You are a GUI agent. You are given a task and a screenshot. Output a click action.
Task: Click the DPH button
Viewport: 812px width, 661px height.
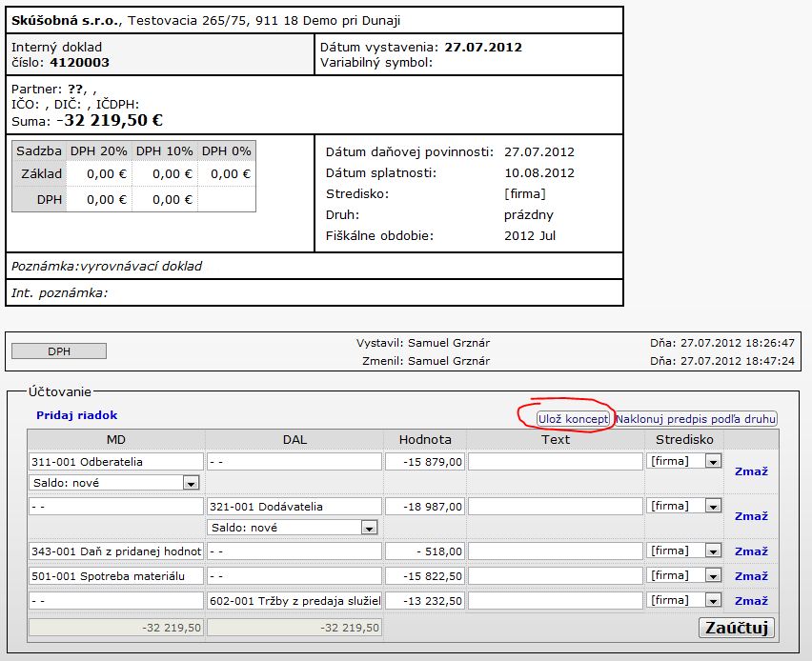tap(59, 351)
